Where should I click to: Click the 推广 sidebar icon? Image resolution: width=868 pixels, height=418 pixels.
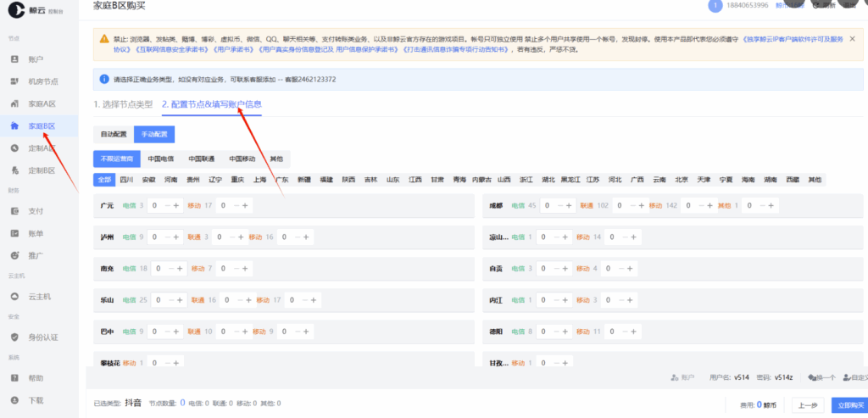[x=15, y=256]
